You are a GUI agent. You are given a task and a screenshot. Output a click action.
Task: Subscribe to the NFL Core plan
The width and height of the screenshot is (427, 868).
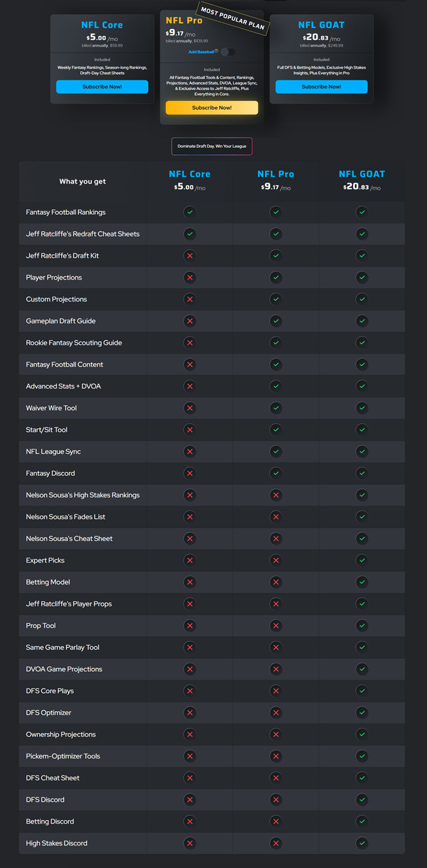(102, 87)
